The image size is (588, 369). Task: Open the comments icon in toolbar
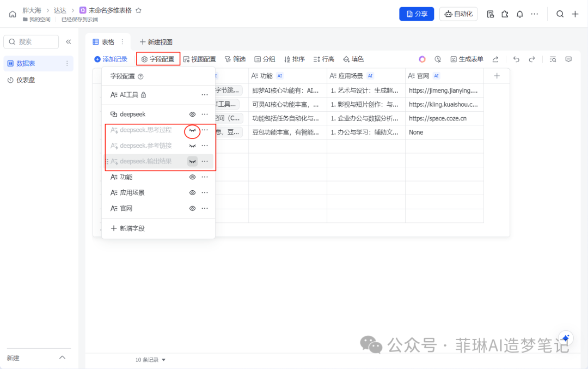[568, 59]
